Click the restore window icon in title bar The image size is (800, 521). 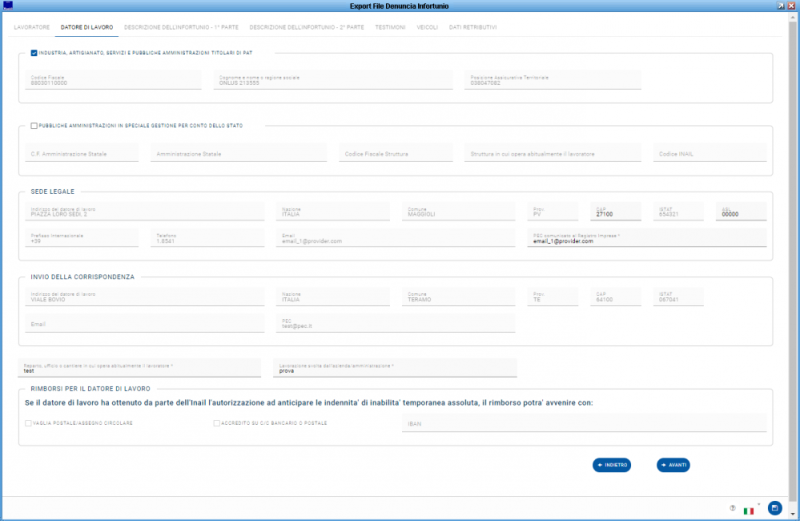tap(781, 6)
